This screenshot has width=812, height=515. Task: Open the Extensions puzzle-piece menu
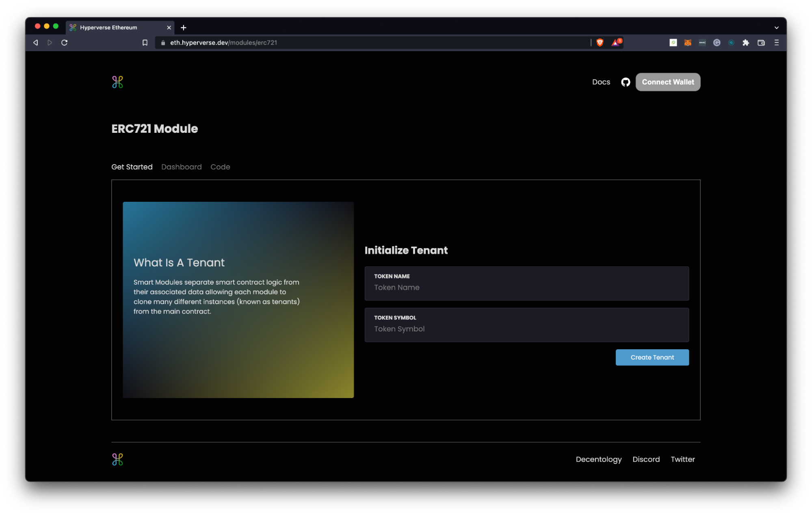pos(746,43)
